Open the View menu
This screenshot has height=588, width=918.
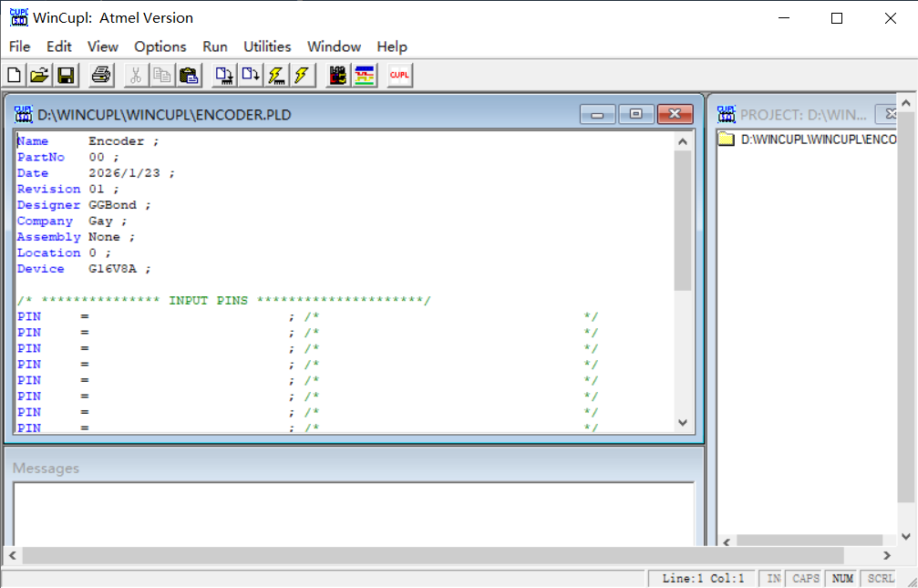pos(103,46)
